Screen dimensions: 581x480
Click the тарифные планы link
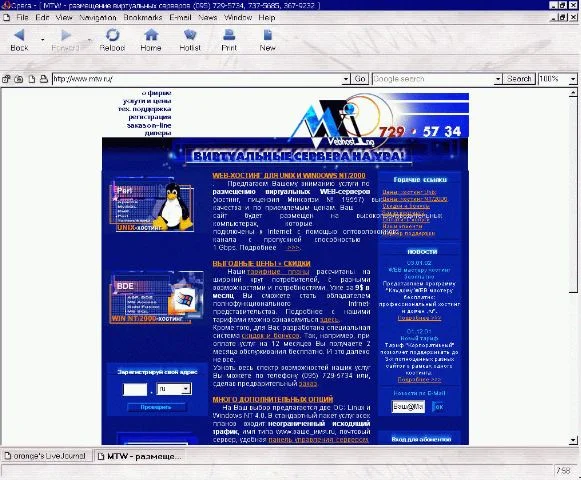click(x=278, y=272)
